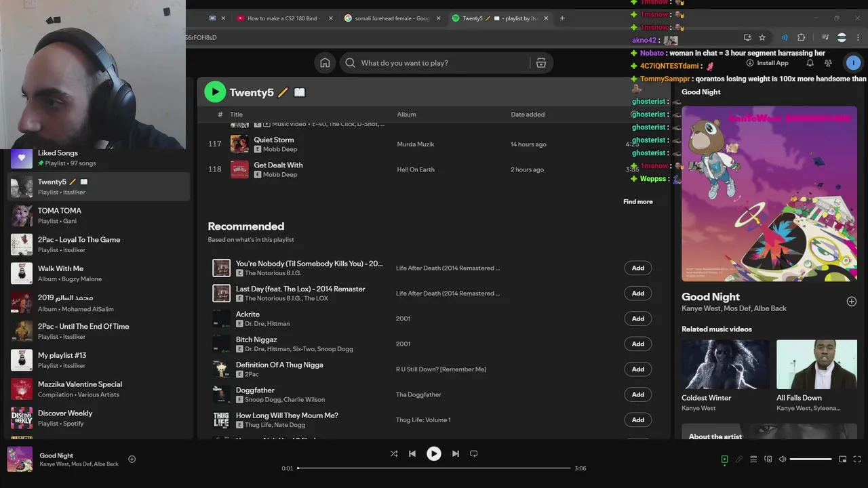Sort by the Date added column header
The height and width of the screenshot is (488, 868).
[x=528, y=115]
